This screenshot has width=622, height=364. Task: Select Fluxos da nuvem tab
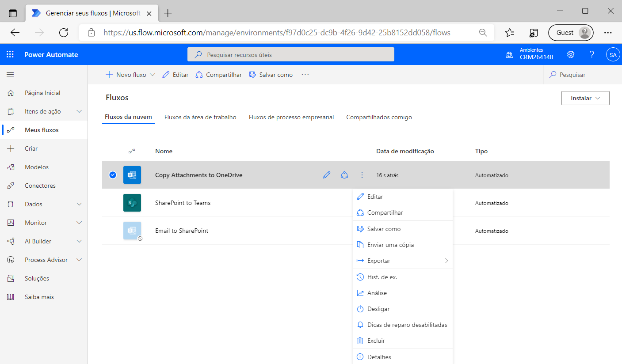coord(128,117)
